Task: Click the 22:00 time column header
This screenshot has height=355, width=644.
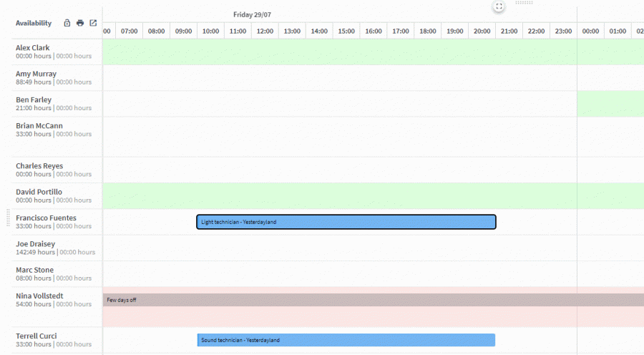Action: 536,31
